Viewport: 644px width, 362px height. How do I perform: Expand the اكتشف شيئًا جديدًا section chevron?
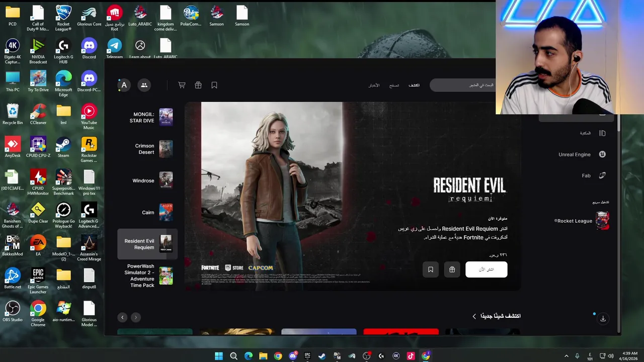pos(474,316)
